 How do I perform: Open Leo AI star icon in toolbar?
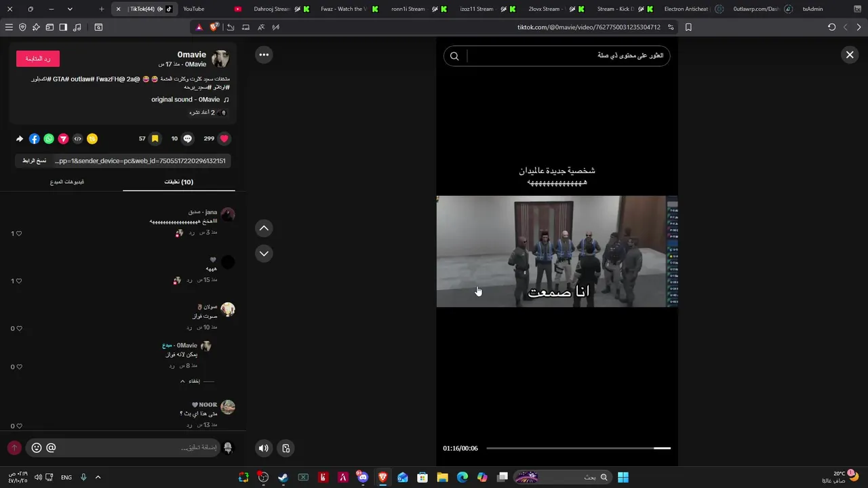(x=36, y=27)
